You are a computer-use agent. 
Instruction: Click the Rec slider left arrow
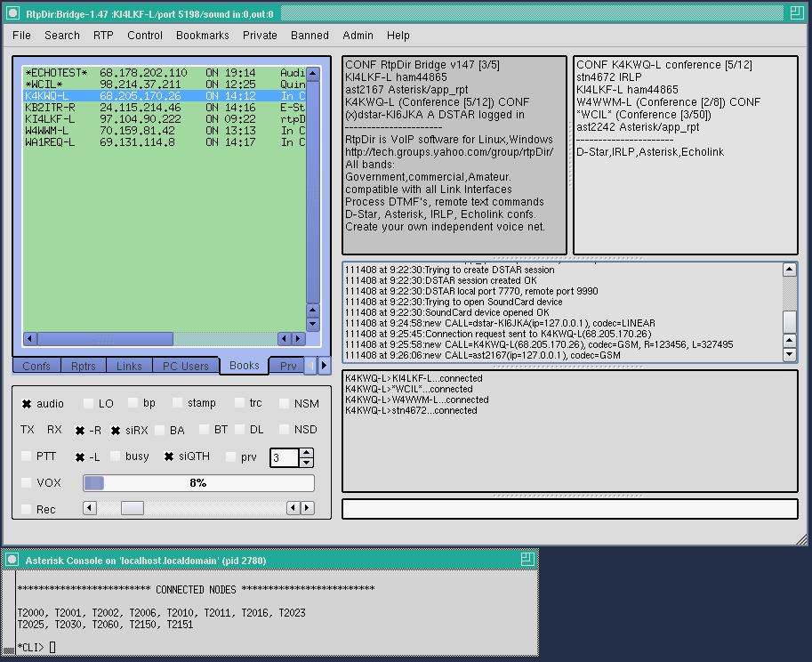pyautogui.click(x=90, y=508)
